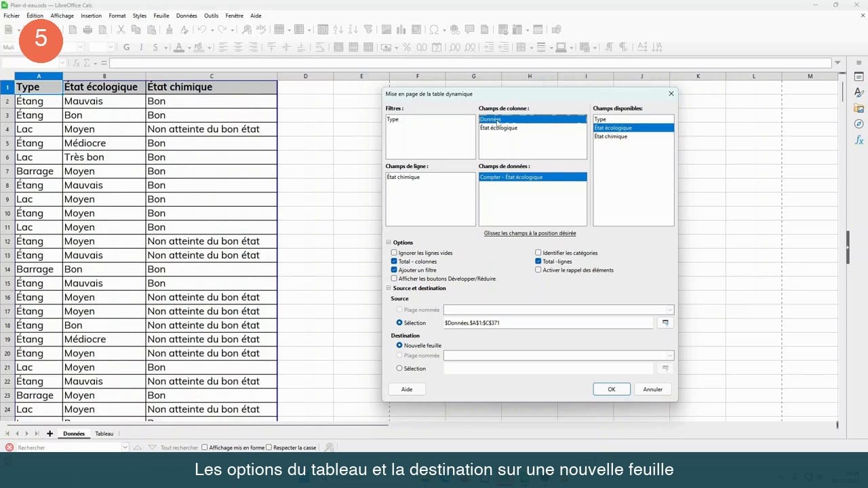This screenshot has width=868, height=488.
Task: Click the Sort Ascending icon
Action: [x=338, y=30]
